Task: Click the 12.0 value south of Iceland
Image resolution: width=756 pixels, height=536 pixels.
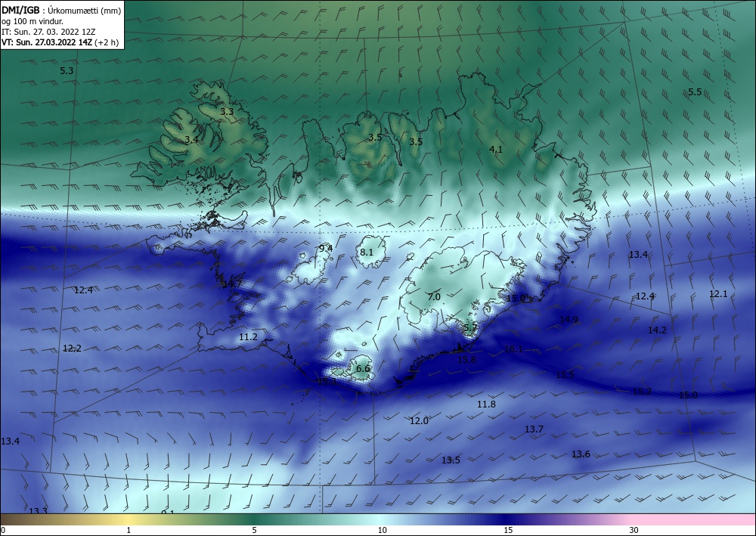Action: tap(419, 421)
